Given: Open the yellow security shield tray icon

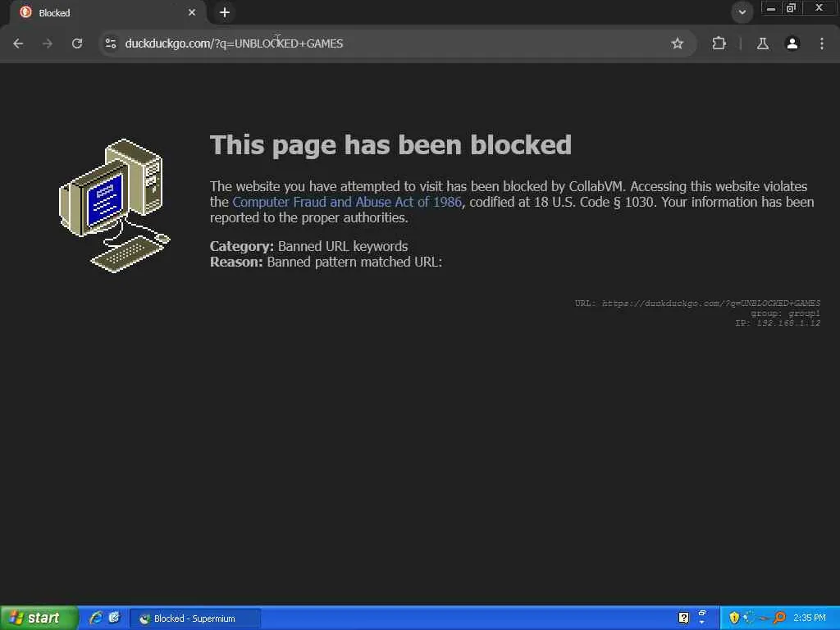Looking at the screenshot, I should (734, 618).
